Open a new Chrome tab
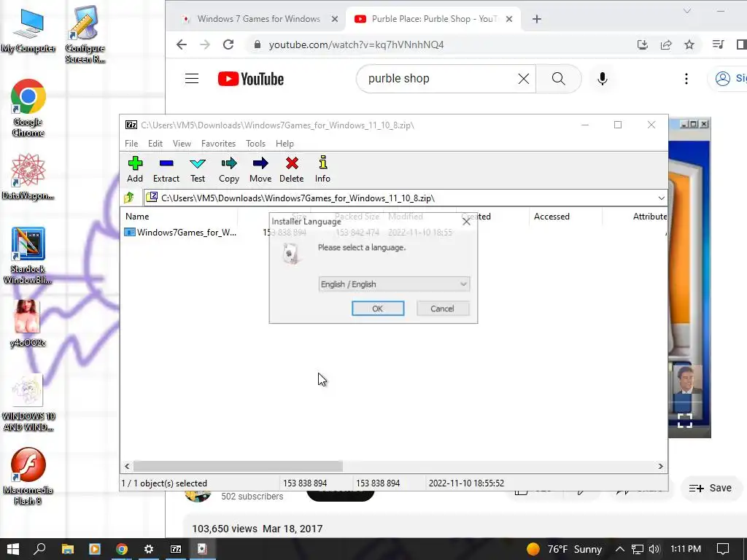Screen dimensions: 747x560 537,19
